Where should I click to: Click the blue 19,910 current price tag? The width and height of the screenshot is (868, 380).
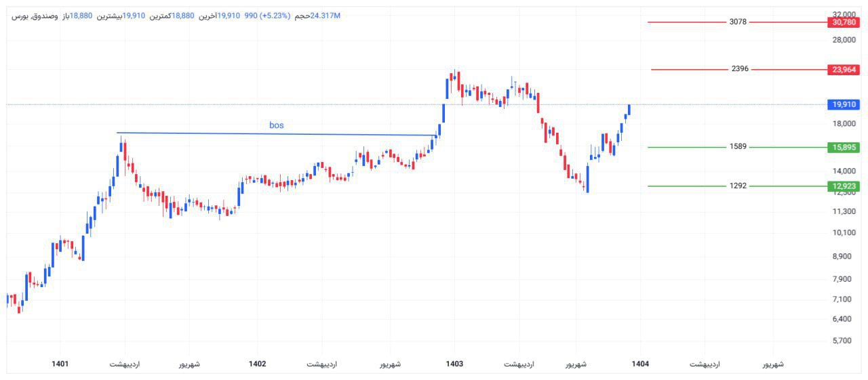pos(844,104)
